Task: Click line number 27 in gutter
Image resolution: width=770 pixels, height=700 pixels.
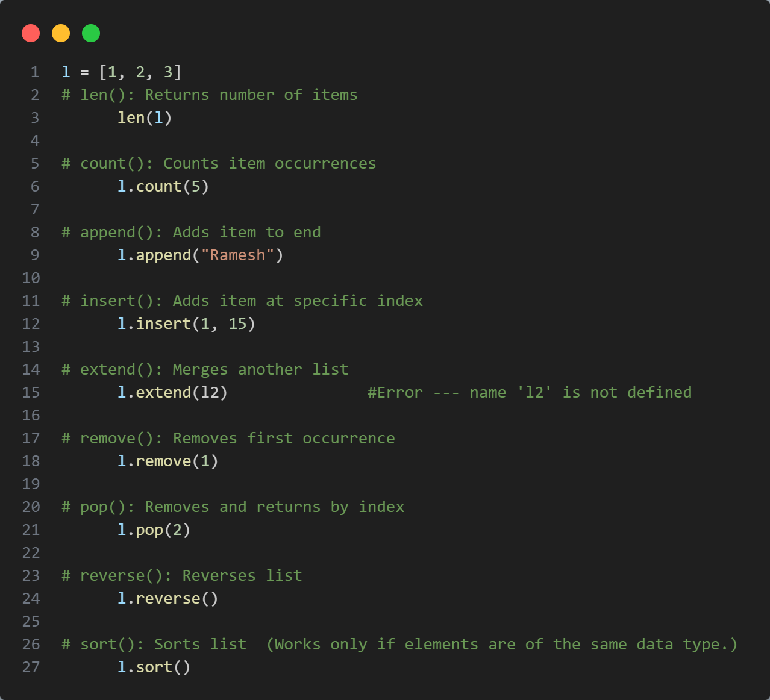Action: pos(31,667)
